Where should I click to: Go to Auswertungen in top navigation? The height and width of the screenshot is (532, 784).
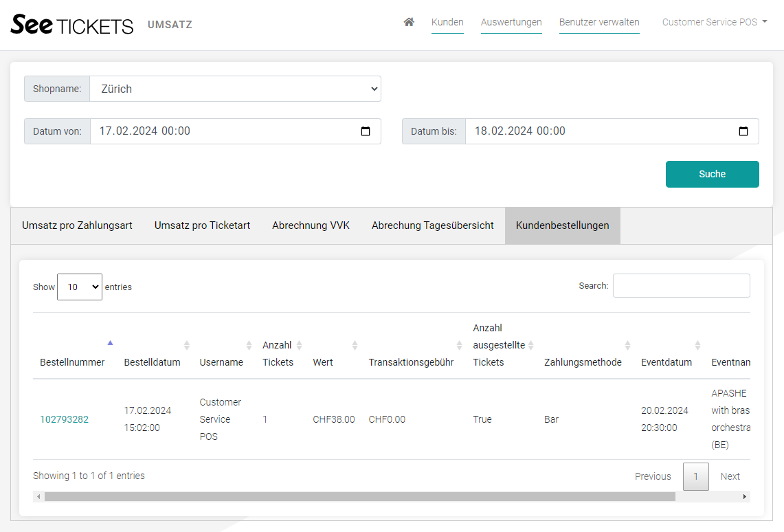click(x=511, y=22)
